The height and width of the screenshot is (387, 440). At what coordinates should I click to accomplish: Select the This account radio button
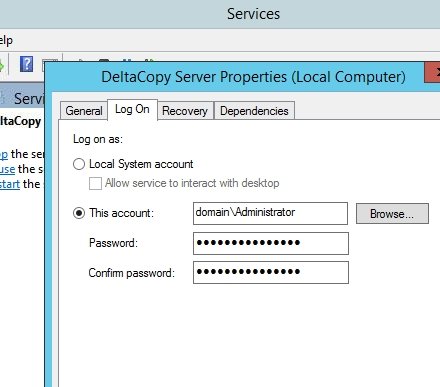click(x=79, y=213)
